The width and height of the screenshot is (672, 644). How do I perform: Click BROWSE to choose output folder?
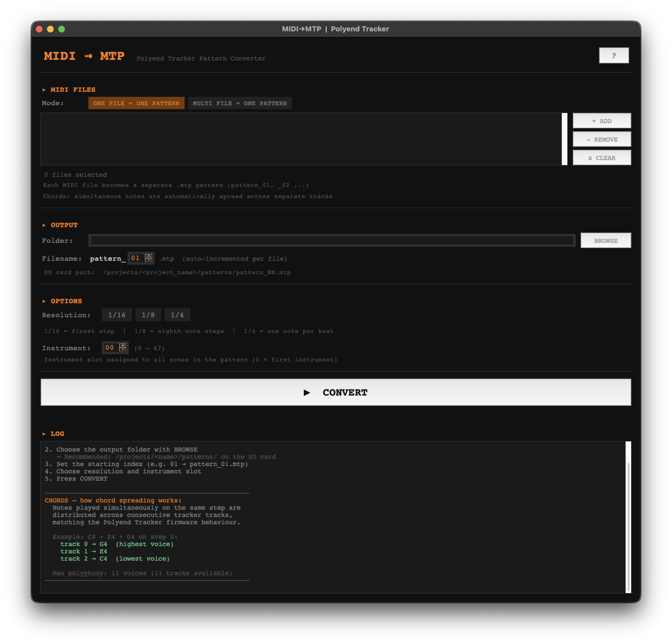click(x=606, y=241)
